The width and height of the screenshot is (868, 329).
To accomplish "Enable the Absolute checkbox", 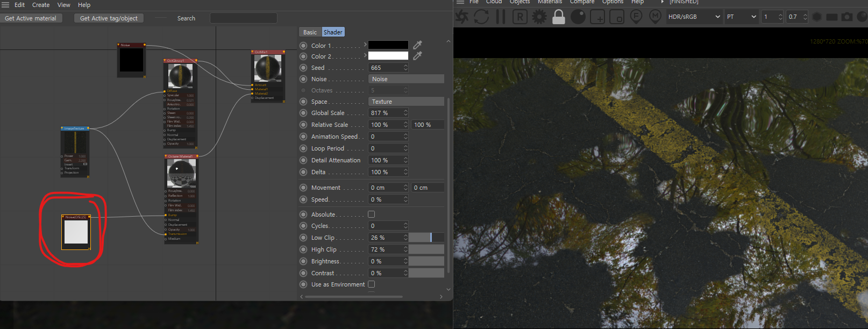I will tap(371, 214).
